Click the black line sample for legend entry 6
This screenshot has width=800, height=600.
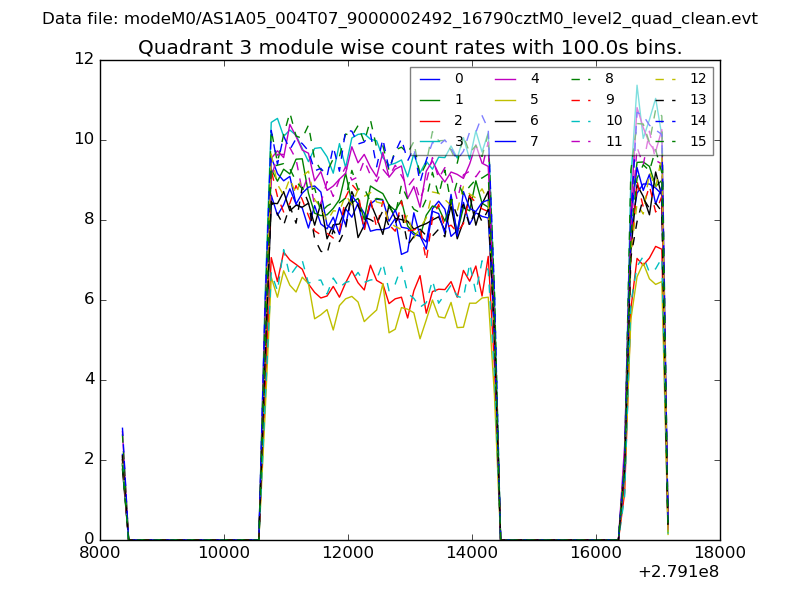click(x=506, y=120)
